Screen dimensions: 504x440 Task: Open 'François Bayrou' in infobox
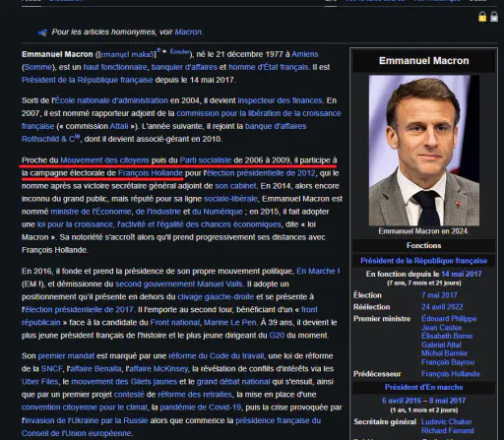click(448, 362)
